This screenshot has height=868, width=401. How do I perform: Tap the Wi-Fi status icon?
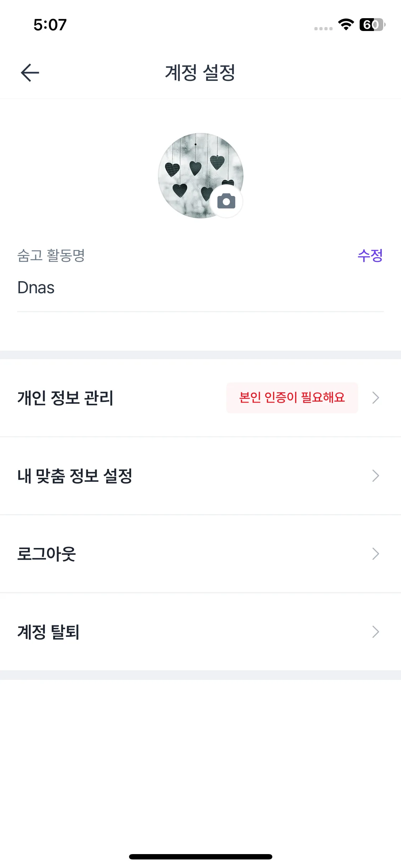pyautogui.click(x=346, y=24)
